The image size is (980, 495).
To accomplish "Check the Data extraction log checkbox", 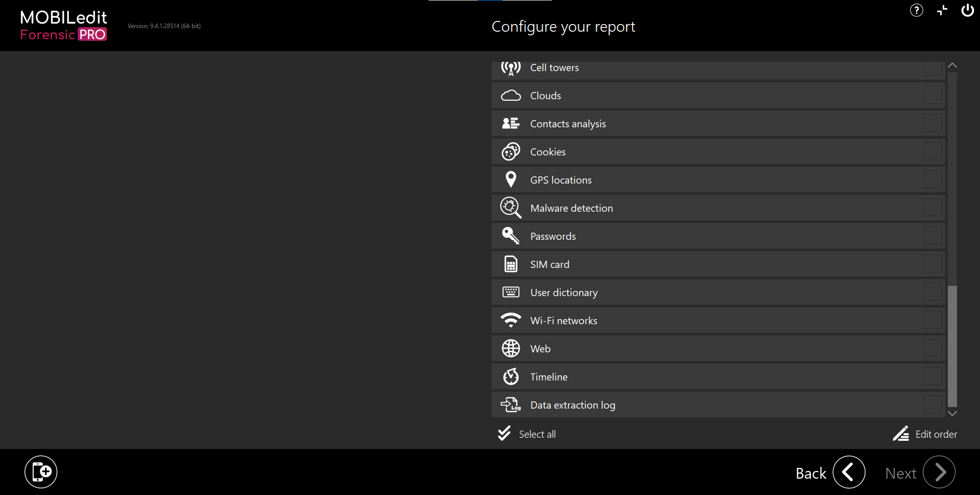I will click(932, 404).
